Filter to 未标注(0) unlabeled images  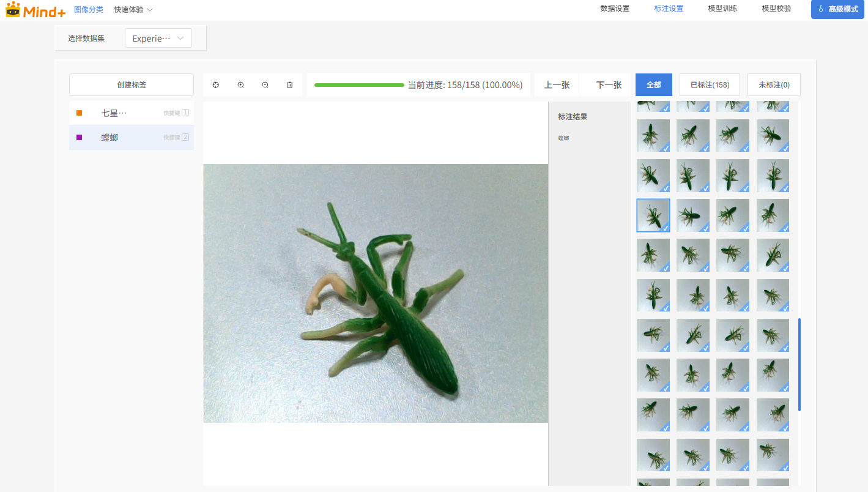tap(774, 85)
